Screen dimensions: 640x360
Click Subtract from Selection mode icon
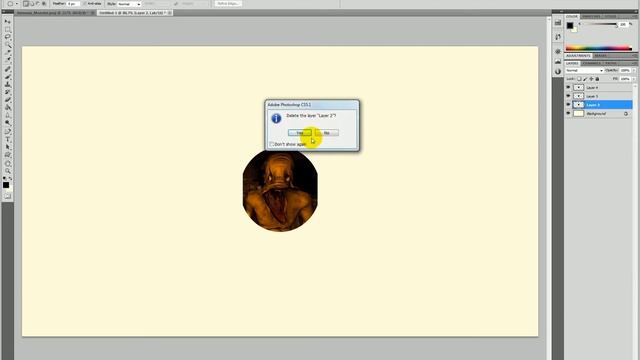(x=38, y=4)
